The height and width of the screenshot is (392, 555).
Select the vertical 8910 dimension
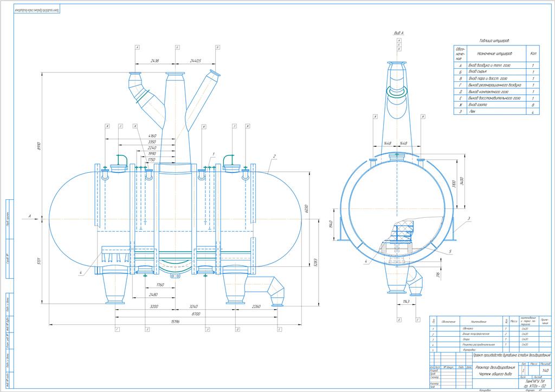coord(39,146)
